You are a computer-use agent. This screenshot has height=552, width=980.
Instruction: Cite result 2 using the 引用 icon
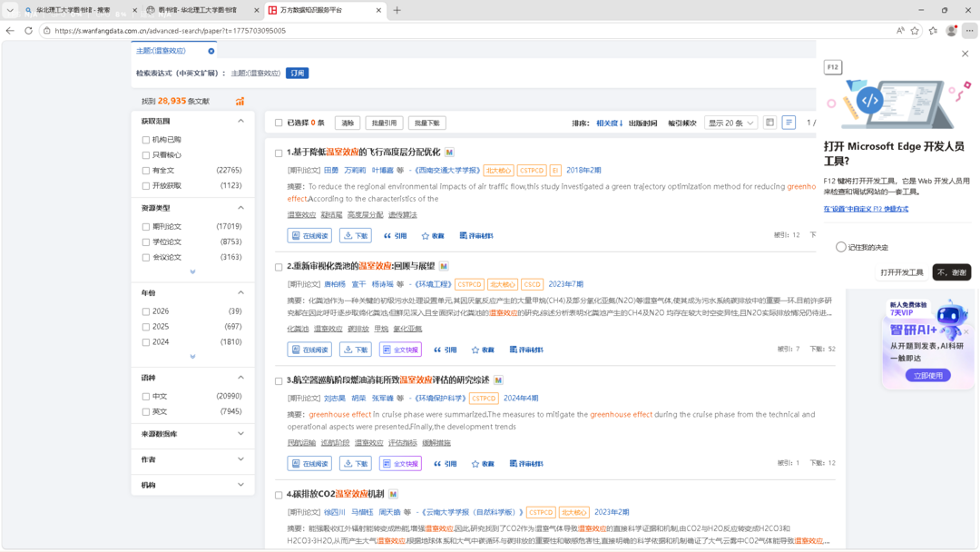[x=445, y=350]
